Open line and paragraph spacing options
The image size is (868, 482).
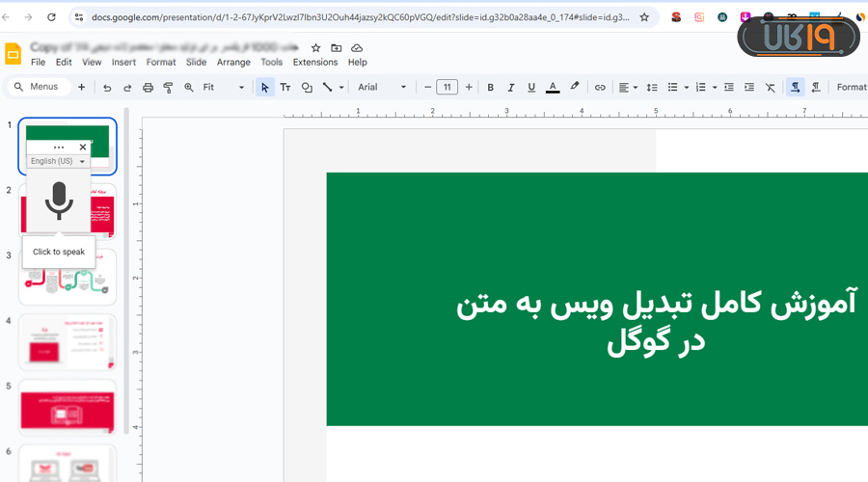point(652,88)
